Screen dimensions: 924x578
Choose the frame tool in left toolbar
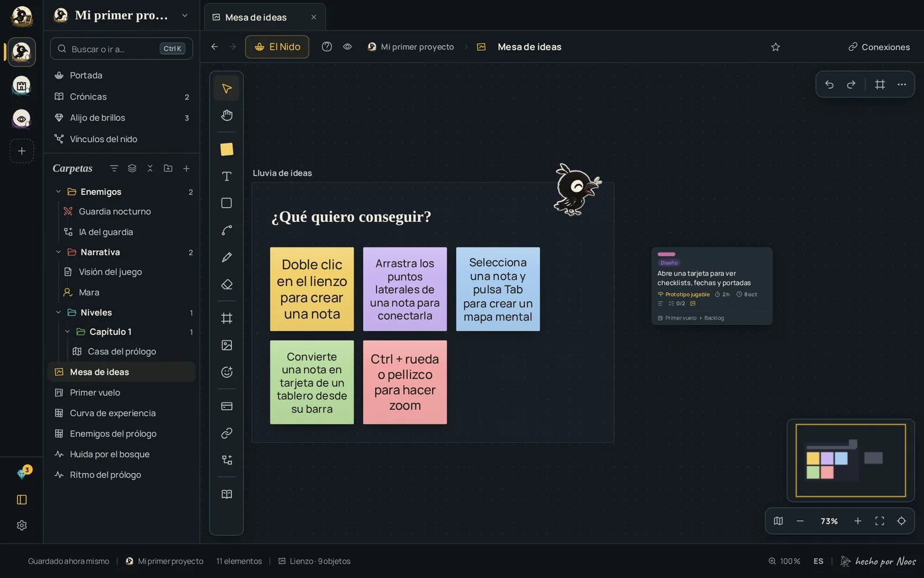(226, 318)
